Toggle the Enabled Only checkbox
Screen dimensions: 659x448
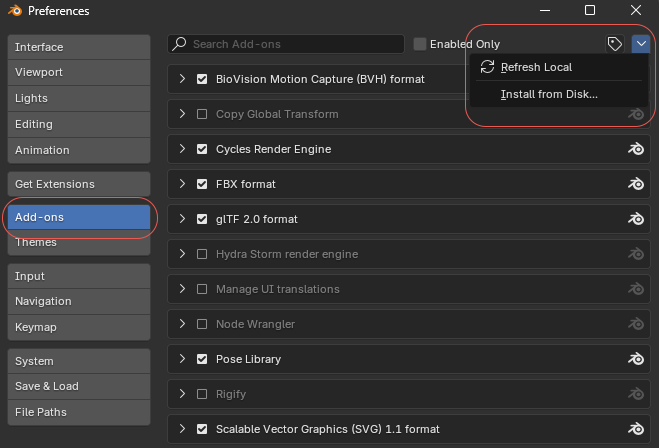click(420, 44)
